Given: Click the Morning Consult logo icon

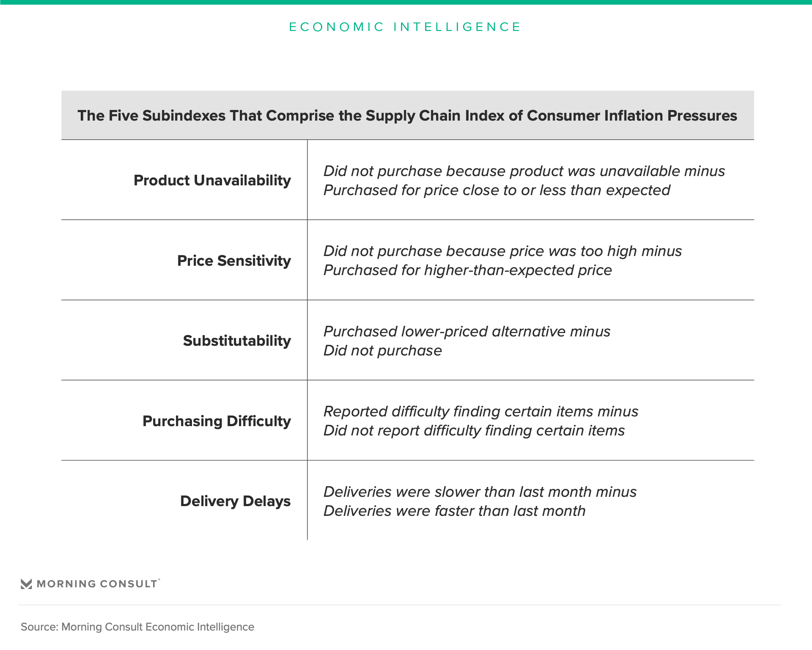Looking at the screenshot, I should [26, 584].
